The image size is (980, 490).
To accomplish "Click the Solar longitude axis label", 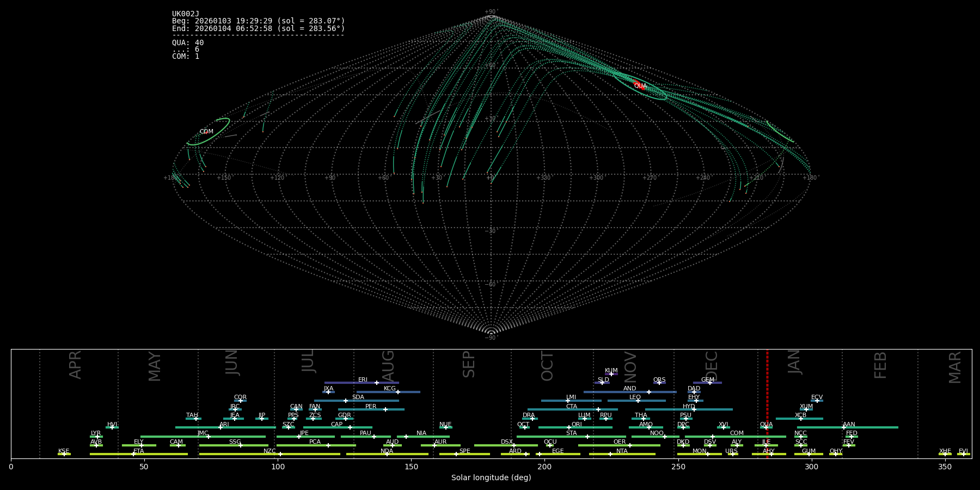I will click(x=491, y=477).
